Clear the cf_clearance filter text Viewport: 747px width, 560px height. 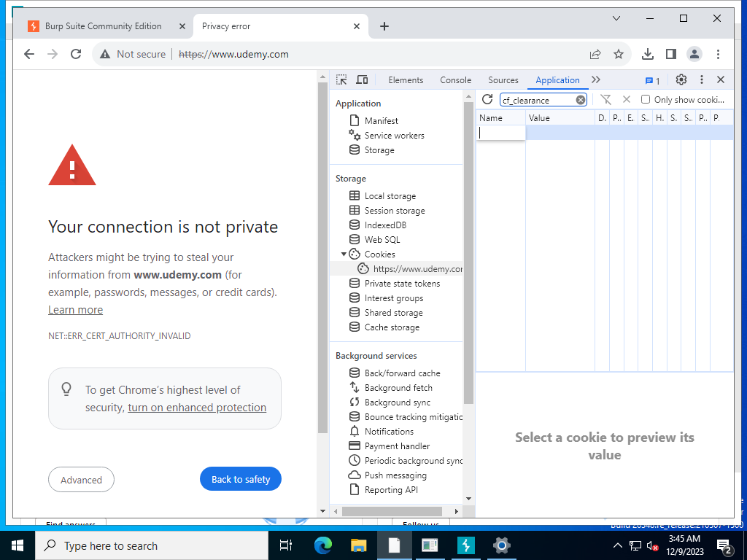580,100
